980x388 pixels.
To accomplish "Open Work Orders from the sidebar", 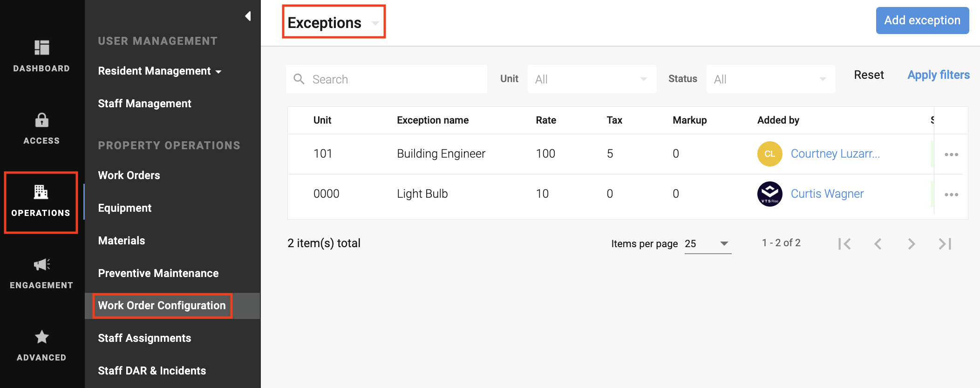I will click(129, 175).
